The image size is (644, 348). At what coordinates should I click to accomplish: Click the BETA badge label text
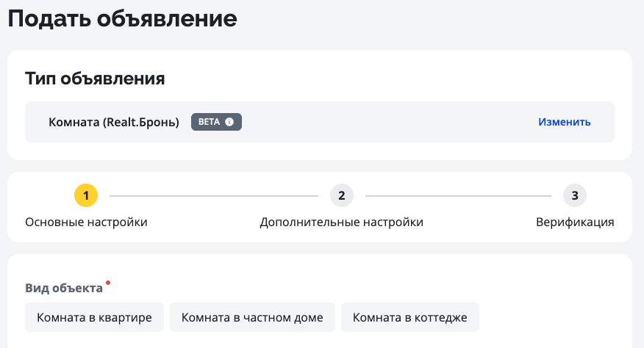[210, 122]
